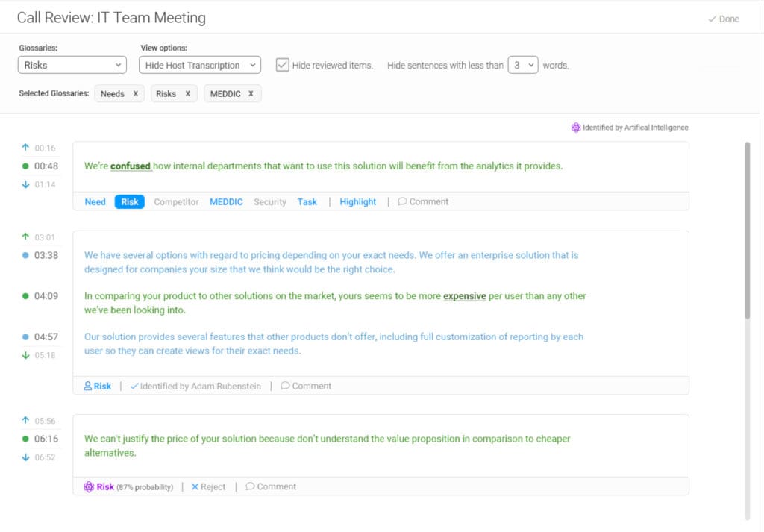Reject the AI-identified Risk on the last card
Screen dimensions: 764x532
pos(207,486)
